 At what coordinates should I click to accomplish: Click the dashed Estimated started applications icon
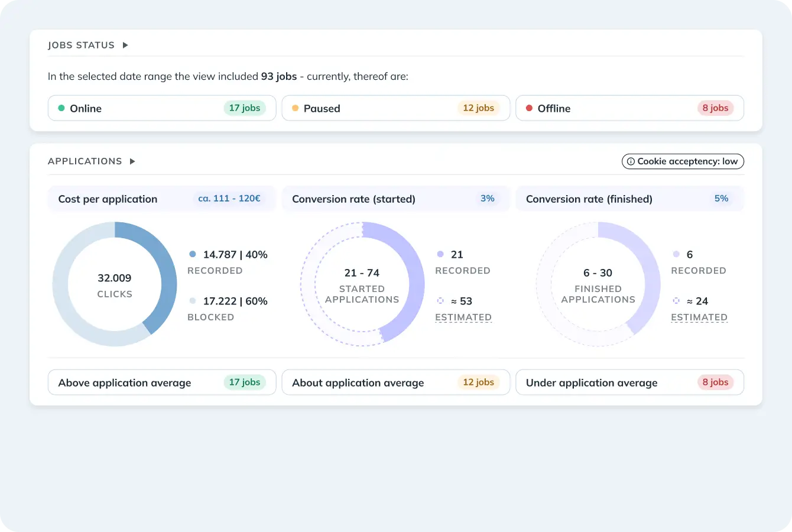click(440, 301)
